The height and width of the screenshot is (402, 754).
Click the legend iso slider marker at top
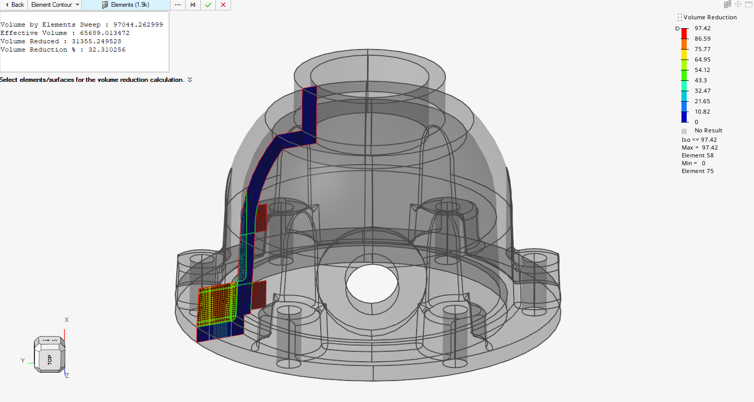pyautogui.click(x=677, y=28)
